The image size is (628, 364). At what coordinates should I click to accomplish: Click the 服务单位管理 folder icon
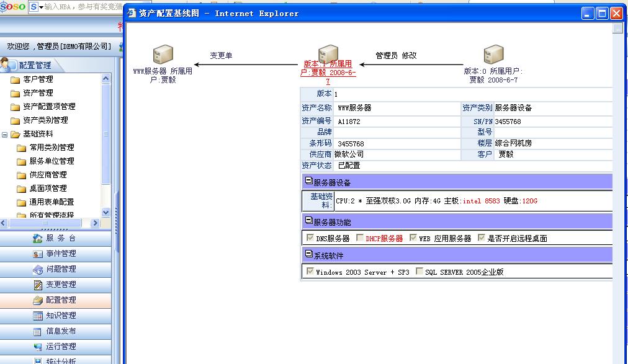click(x=22, y=162)
